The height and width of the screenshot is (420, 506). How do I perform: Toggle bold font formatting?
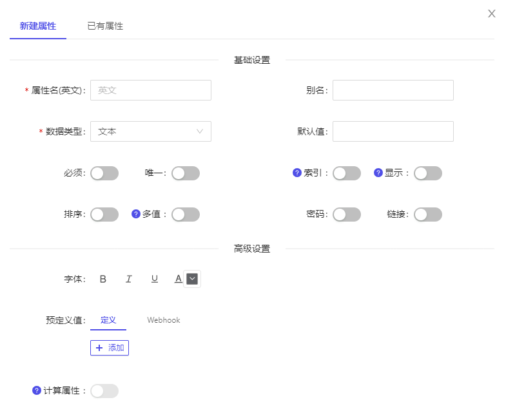pos(103,279)
